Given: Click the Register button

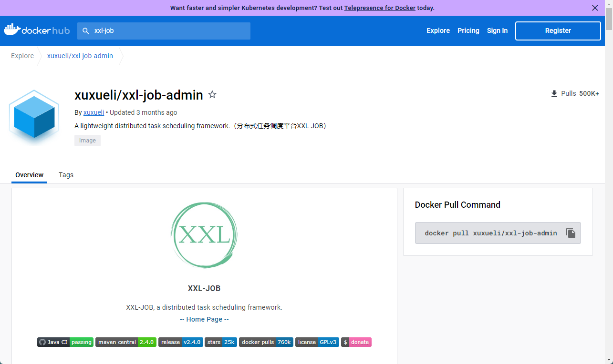Looking at the screenshot, I should pyautogui.click(x=558, y=30).
